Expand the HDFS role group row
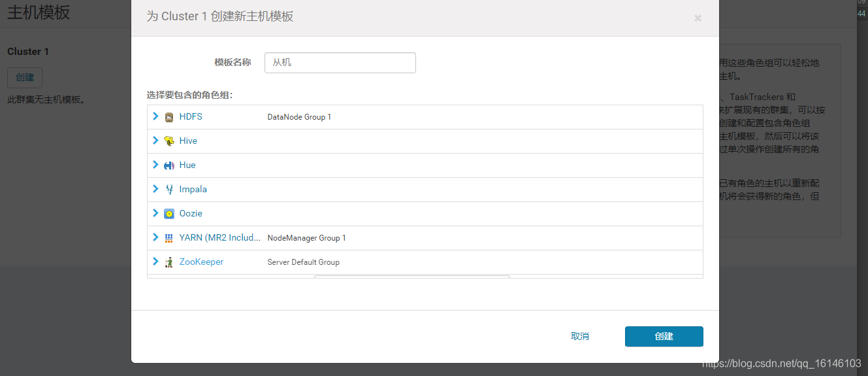This screenshot has height=376, width=868. tap(155, 116)
